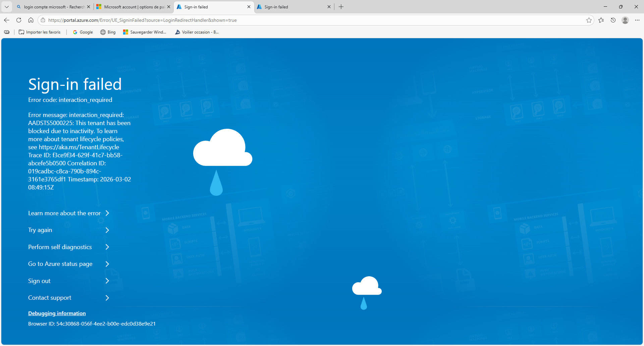Click the small rain cloud illustration
The height and width of the screenshot is (346, 644).
[367, 293]
